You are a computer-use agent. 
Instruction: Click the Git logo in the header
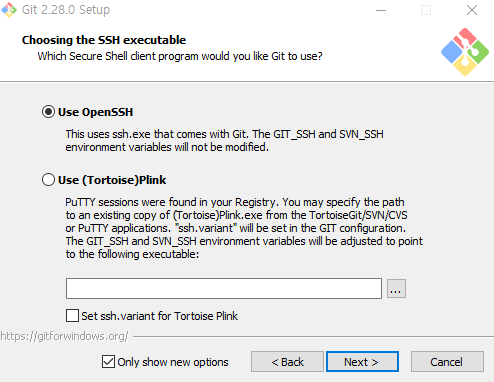click(465, 52)
